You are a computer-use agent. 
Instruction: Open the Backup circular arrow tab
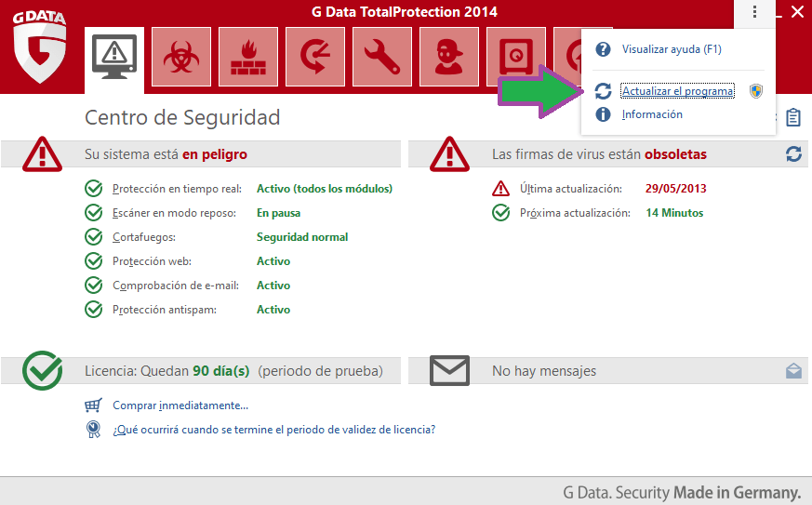coord(315,57)
